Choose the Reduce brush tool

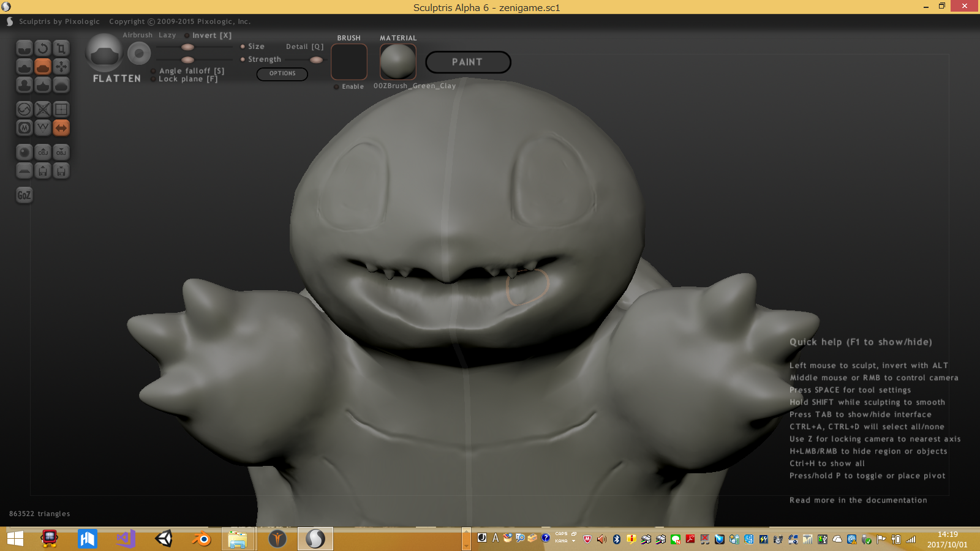point(24,110)
